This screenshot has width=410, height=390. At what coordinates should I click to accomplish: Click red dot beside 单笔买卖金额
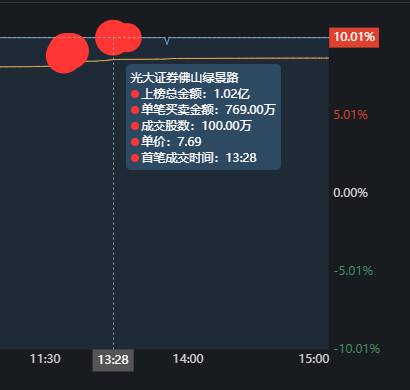[135, 110]
